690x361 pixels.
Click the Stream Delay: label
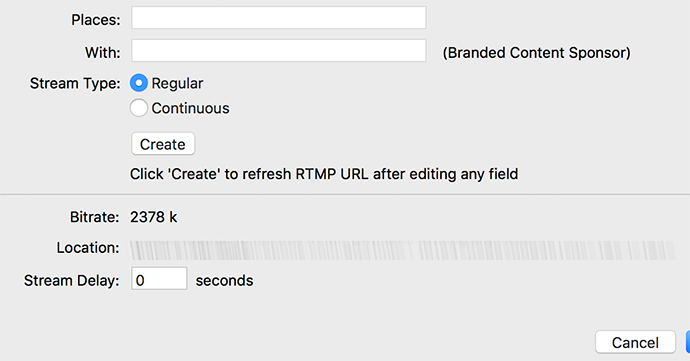[71, 280]
